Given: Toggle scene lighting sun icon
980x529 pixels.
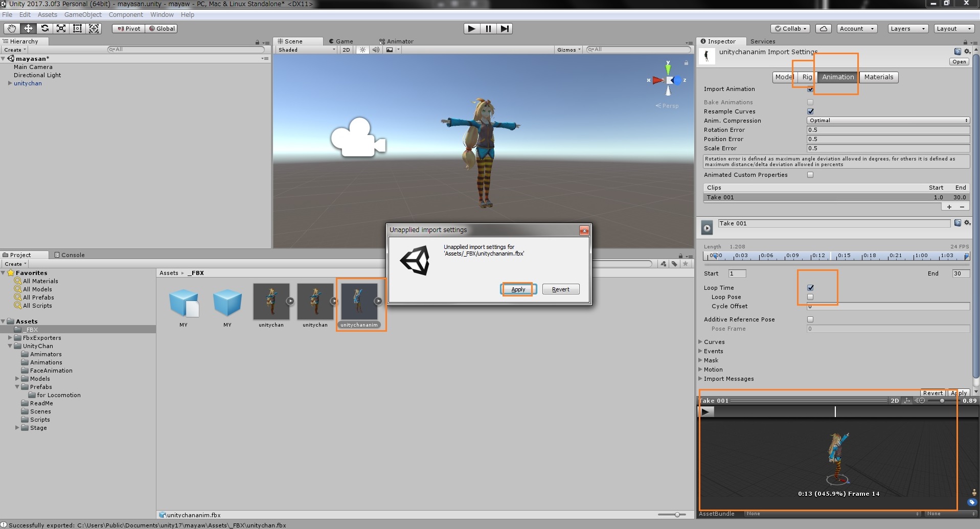Looking at the screenshot, I should (362, 50).
